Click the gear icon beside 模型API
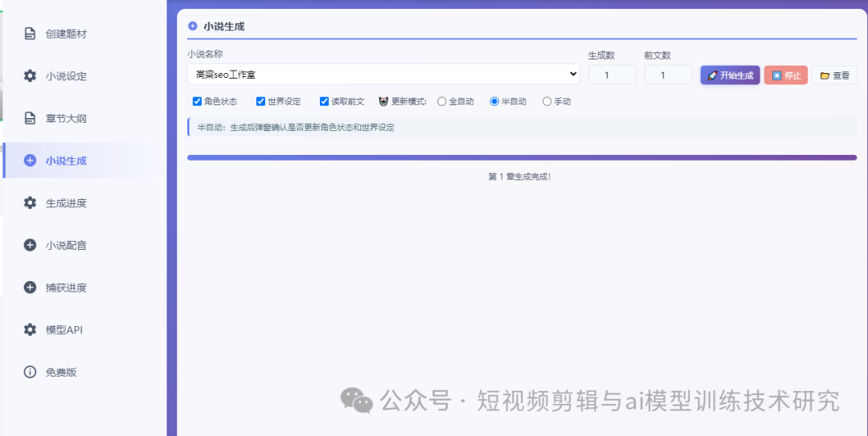868x436 pixels. (x=30, y=330)
